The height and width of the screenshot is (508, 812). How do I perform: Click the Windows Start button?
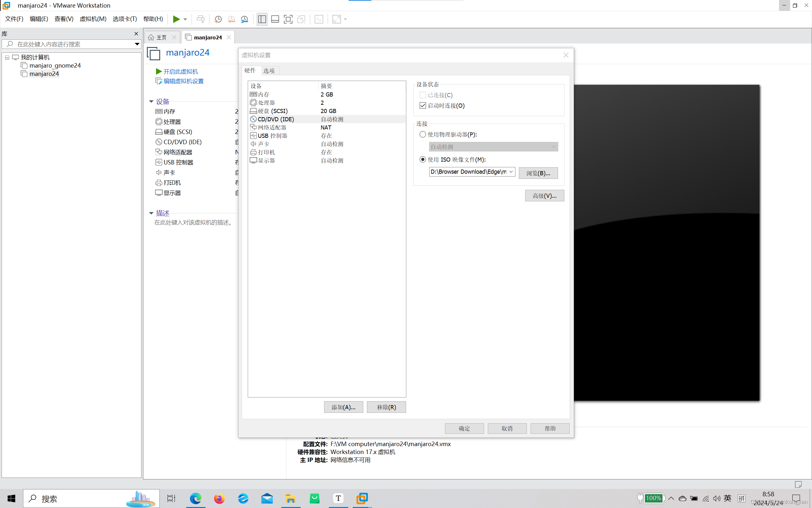(11, 498)
